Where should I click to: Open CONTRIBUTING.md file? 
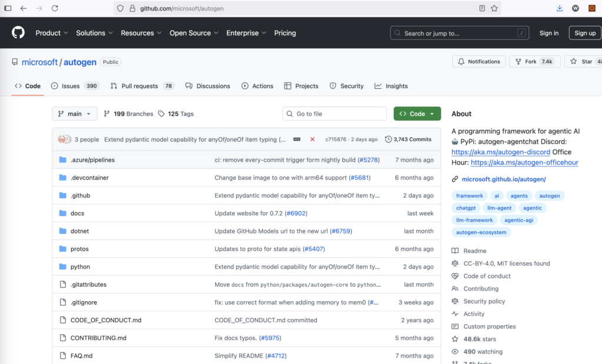pos(98,338)
